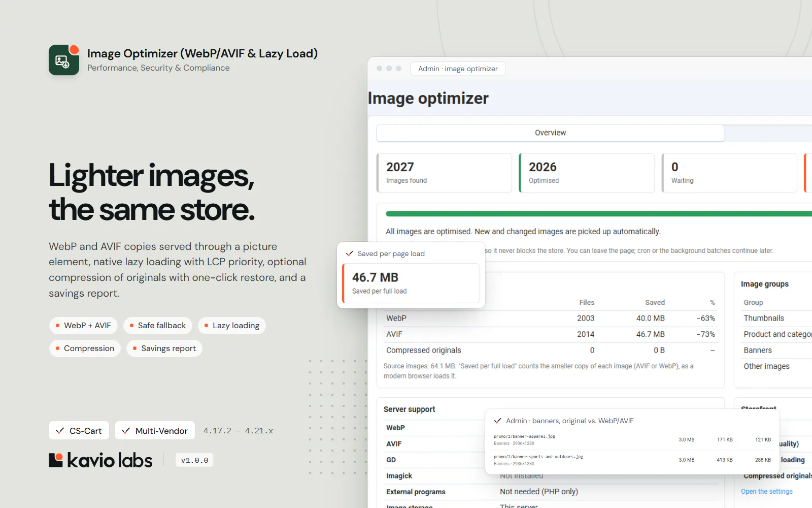Click the Open the settings link
This screenshot has width=812, height=508.
coord(766,491)
